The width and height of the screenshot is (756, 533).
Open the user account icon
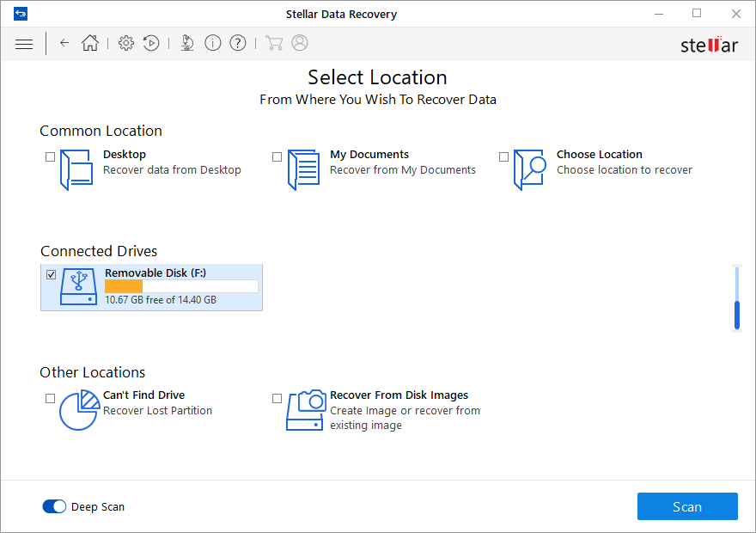click(300, 43)
